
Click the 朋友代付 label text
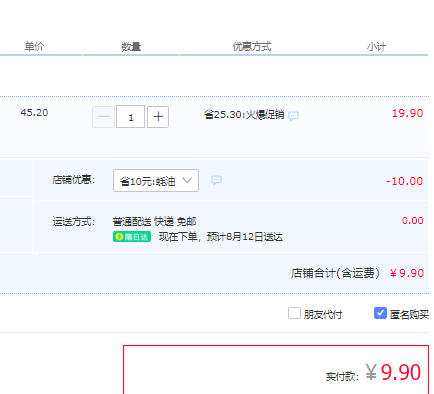323,314
